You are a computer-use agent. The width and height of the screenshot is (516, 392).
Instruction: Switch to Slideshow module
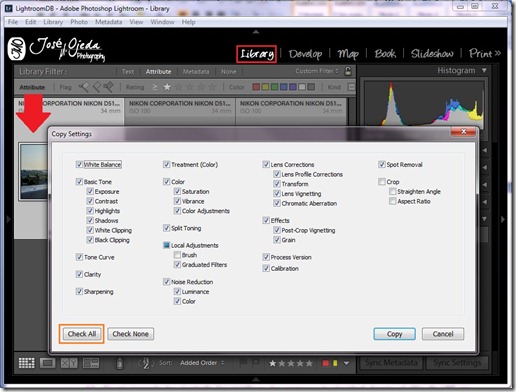(x=432, y=54)
